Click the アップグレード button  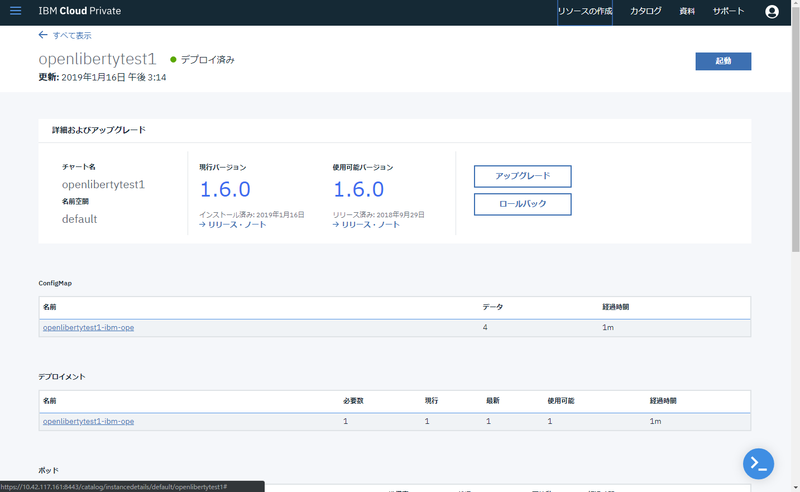tap(522, 176)
